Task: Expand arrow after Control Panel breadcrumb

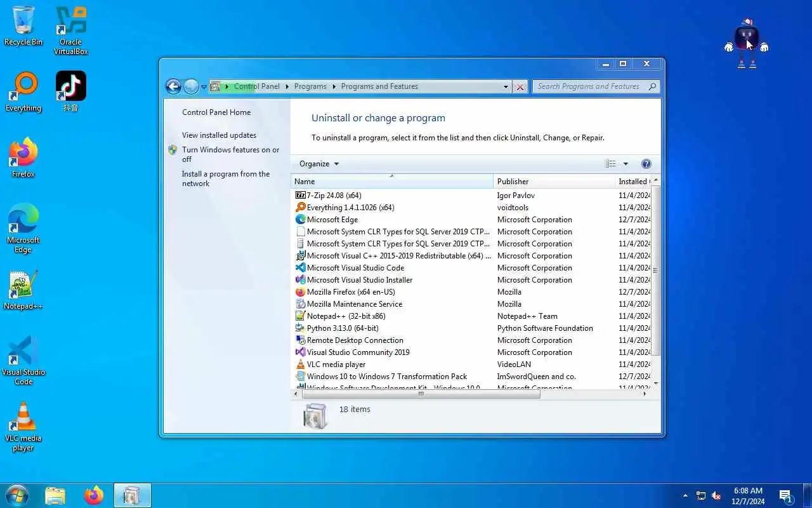Action: pyautogui.click(x=287, y=86)
